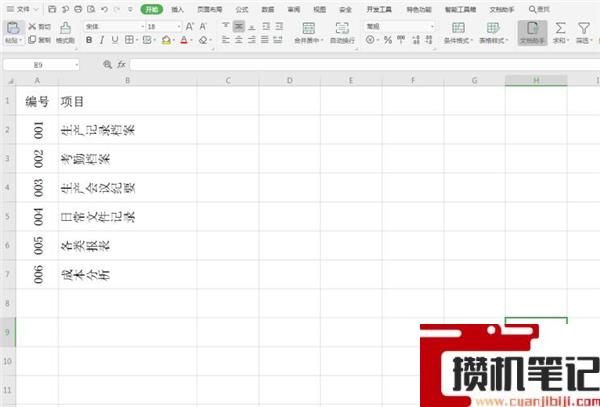Image resolution: width=600 pixels, height=407 pixels.
Task: Pick the yellow fill color button
Action: 166,40
